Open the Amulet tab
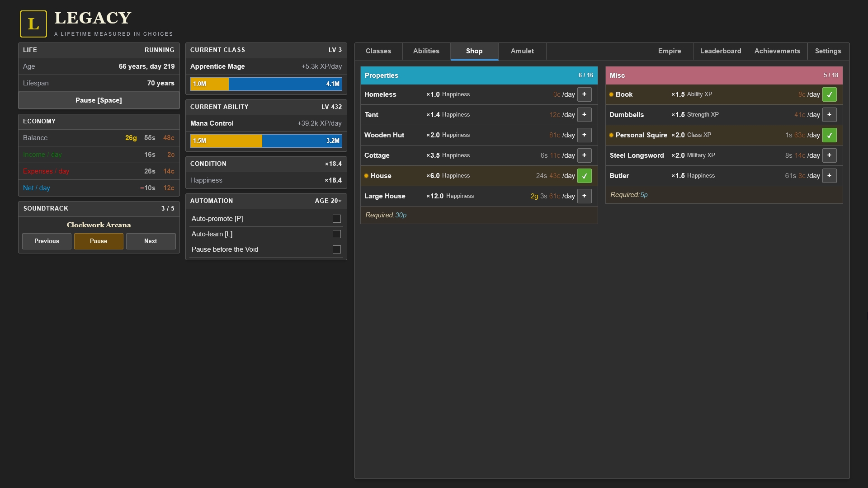The height and width of the screenshot is (488, 868). click(522, 51)
